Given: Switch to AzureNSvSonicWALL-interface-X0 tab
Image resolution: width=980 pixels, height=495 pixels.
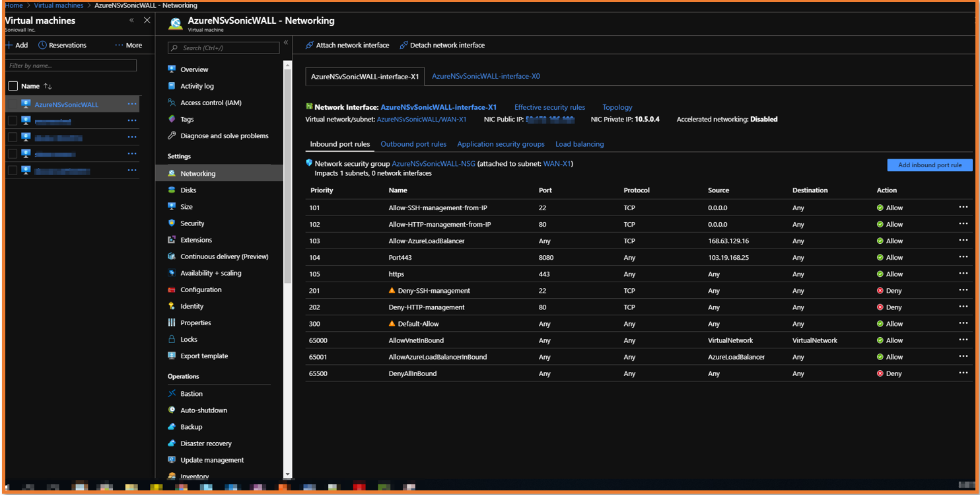Looking at the screenshot, I should pos(486,76).
